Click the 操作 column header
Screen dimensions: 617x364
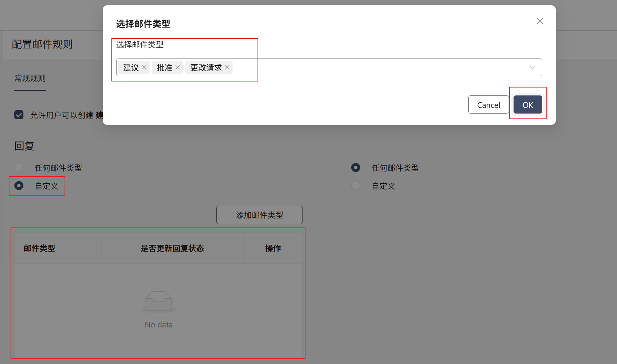coord(273,248)
